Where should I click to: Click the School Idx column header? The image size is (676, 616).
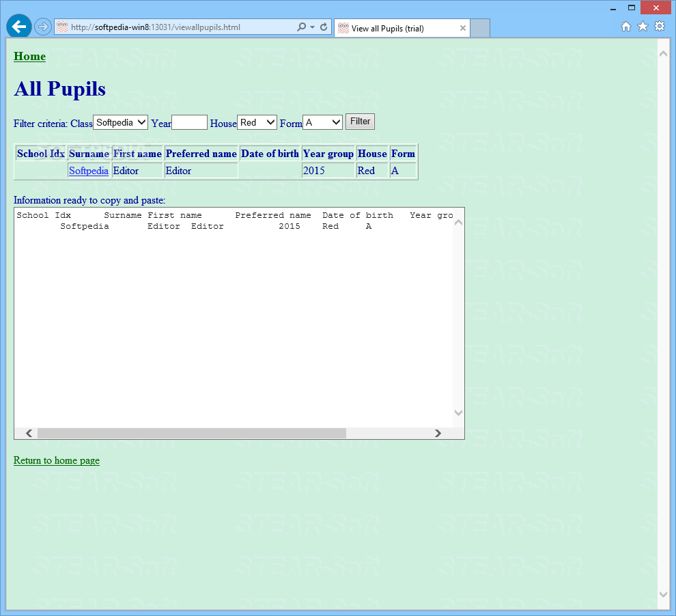pyautogui.click(x=41, y=154)
